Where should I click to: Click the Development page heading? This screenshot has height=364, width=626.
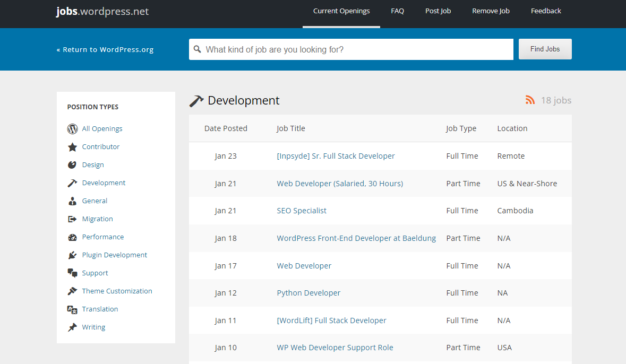244,101
